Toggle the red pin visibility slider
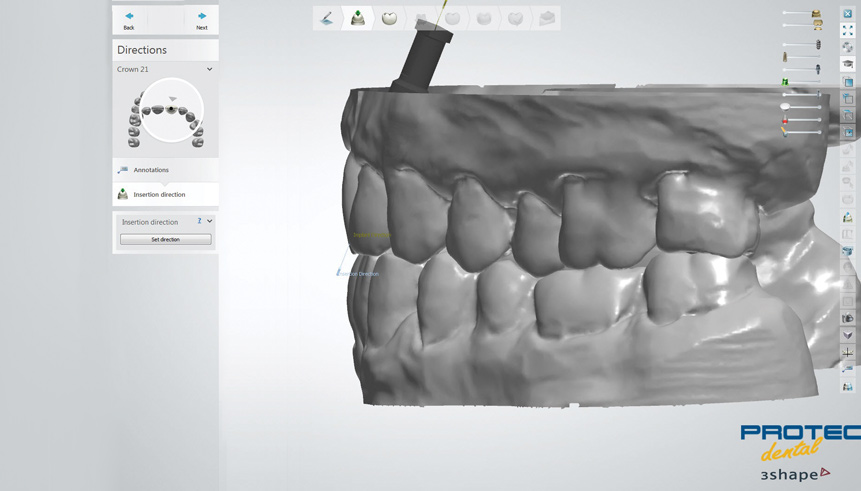861x491 pixels. (x=786, y=120)
